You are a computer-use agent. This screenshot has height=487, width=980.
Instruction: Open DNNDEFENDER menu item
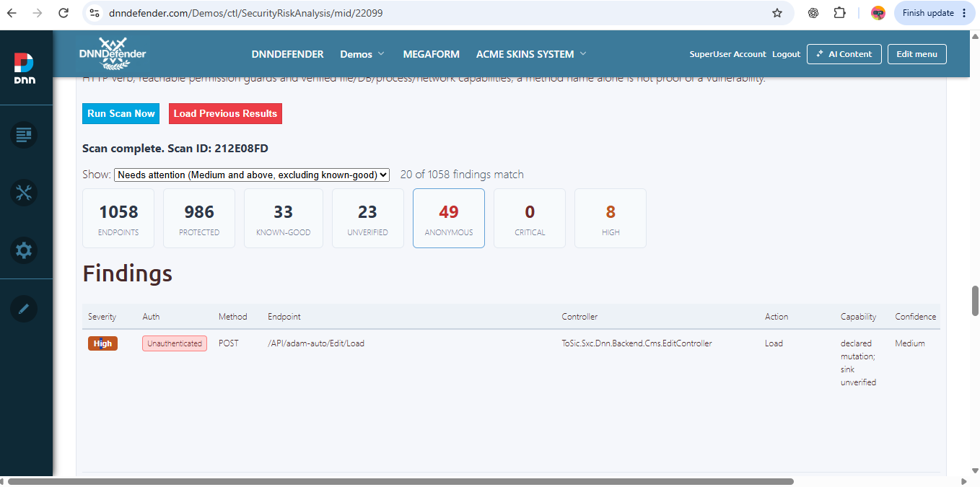pyautogui.click(x=287, y=54)
